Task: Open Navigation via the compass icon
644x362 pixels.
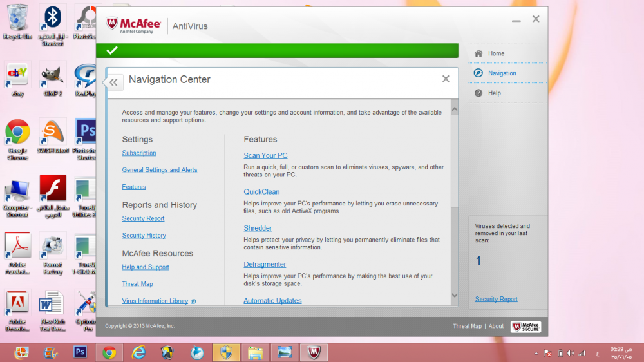Action: (x=478, y=73)
